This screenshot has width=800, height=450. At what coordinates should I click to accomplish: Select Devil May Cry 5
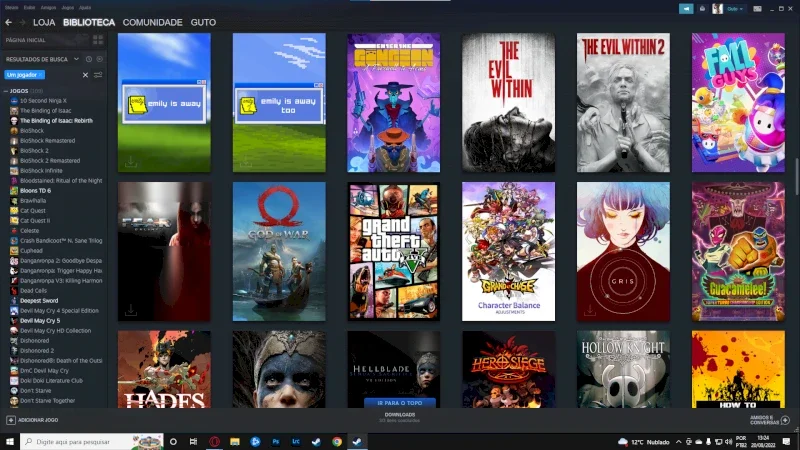[40, 320]
